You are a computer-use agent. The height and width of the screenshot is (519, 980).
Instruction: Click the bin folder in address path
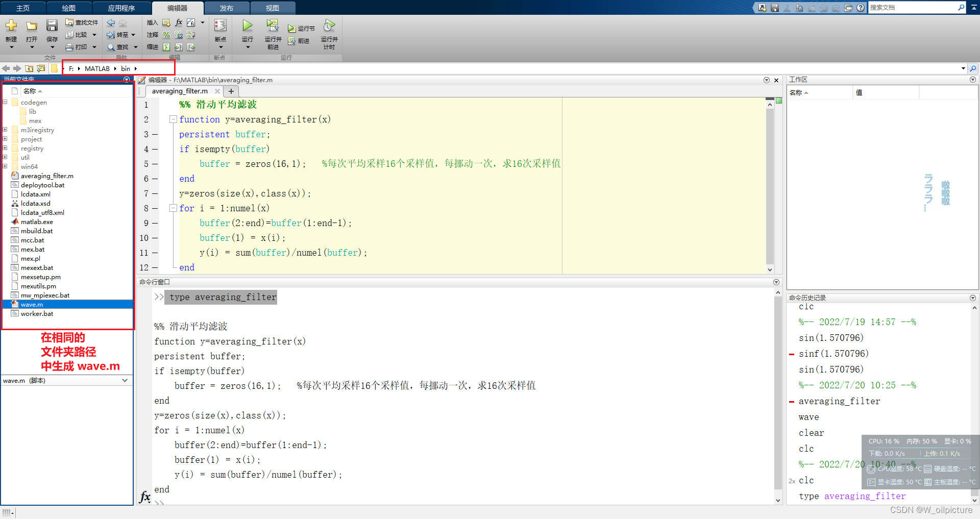[x=126, y=68]
